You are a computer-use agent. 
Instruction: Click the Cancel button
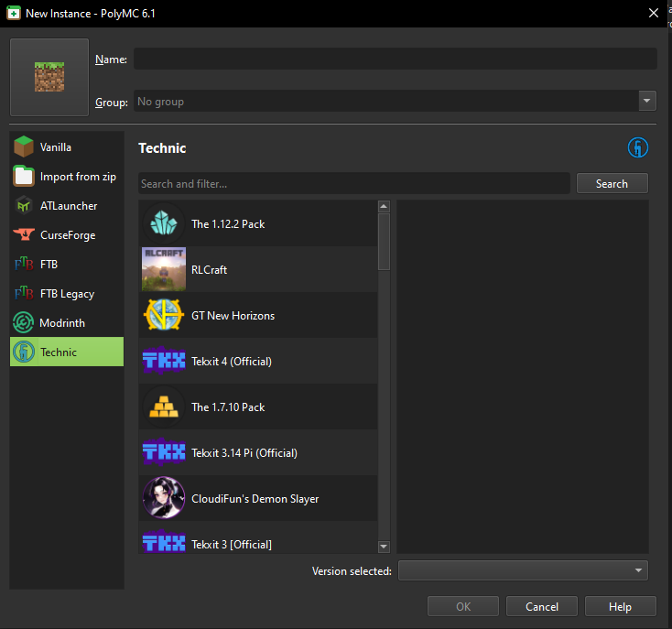(x=542, y=606)
